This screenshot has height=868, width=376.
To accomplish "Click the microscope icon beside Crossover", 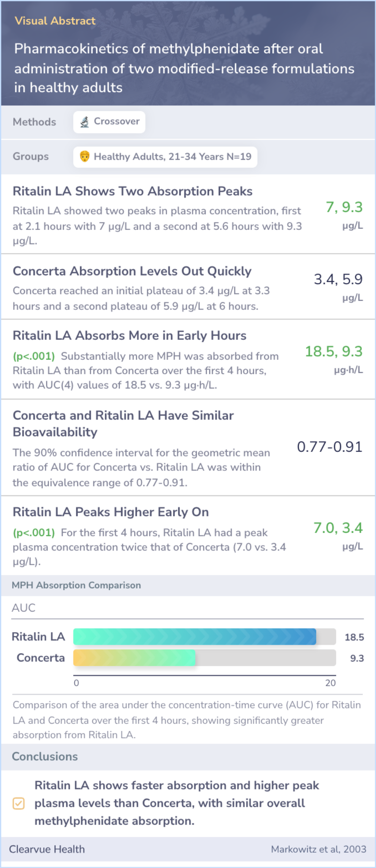I will 85,122.
